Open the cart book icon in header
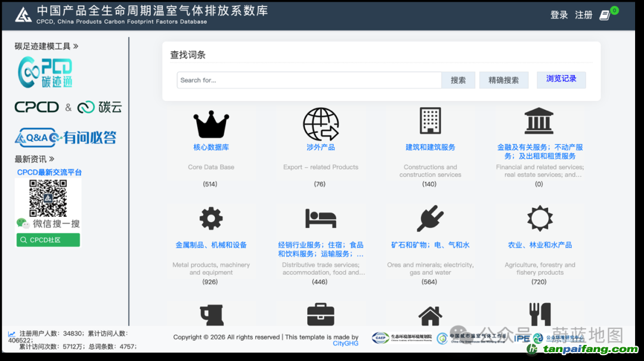 [605, 15]
